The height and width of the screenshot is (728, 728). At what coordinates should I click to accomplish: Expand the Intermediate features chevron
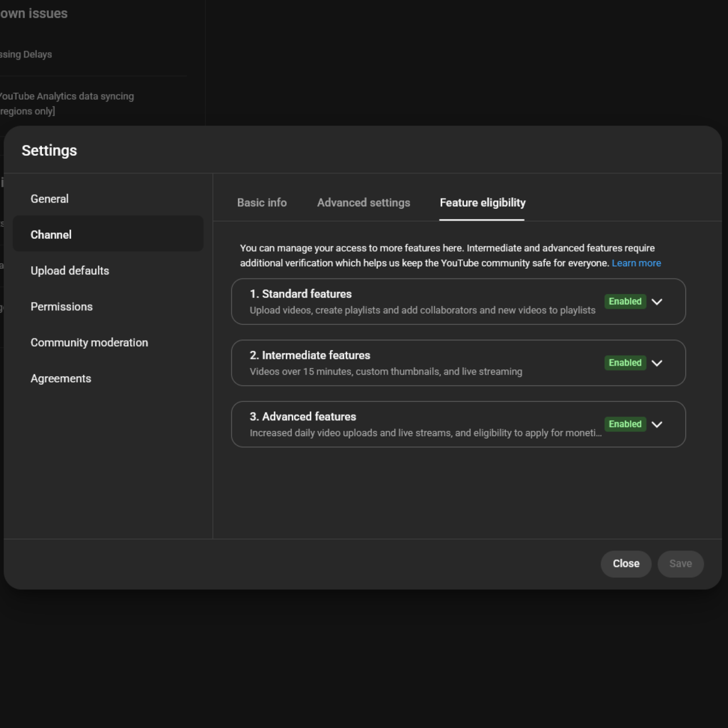(657, 363)
